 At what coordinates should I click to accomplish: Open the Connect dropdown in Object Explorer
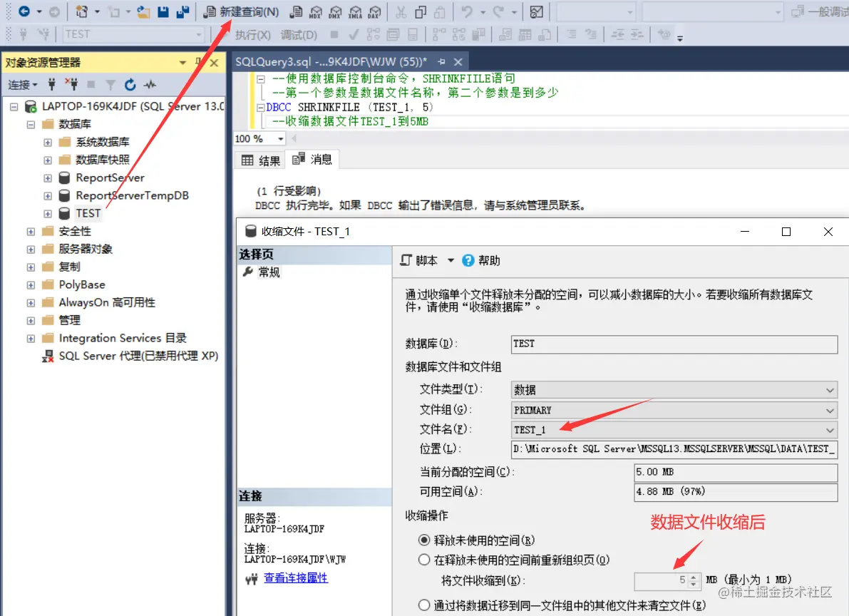coord(23,85)
